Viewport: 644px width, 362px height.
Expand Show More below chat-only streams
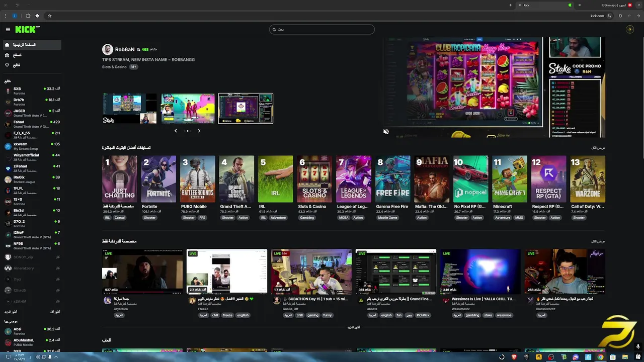(354, 327)
